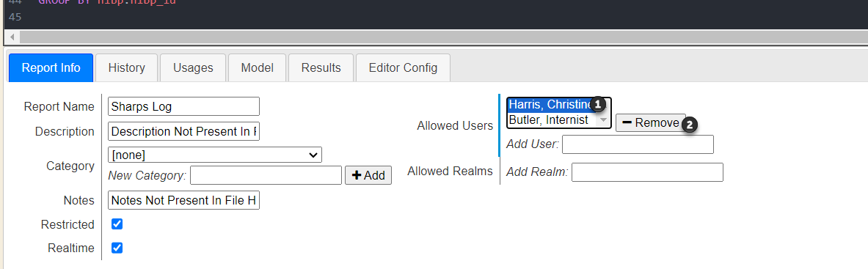The width and height of the screenshot is (868, 269).
Task: Toggle the Realtime checkbox
Action: [x=117, y=248]
